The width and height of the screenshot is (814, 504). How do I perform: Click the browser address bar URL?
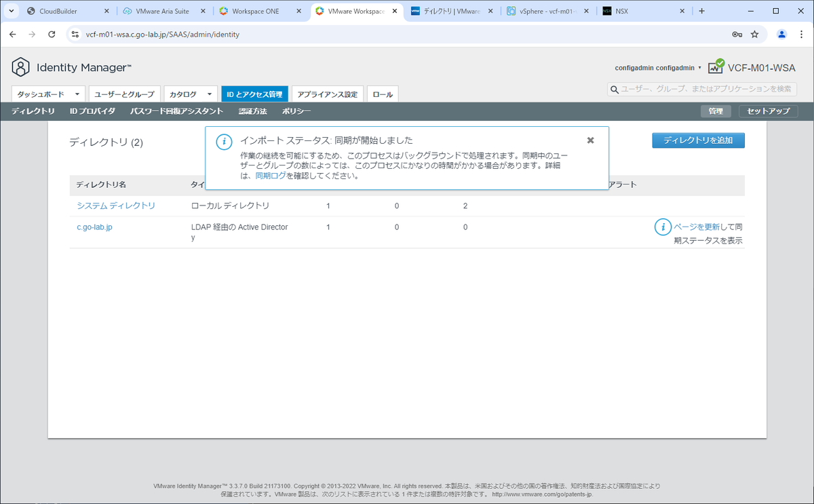(163, 34)
